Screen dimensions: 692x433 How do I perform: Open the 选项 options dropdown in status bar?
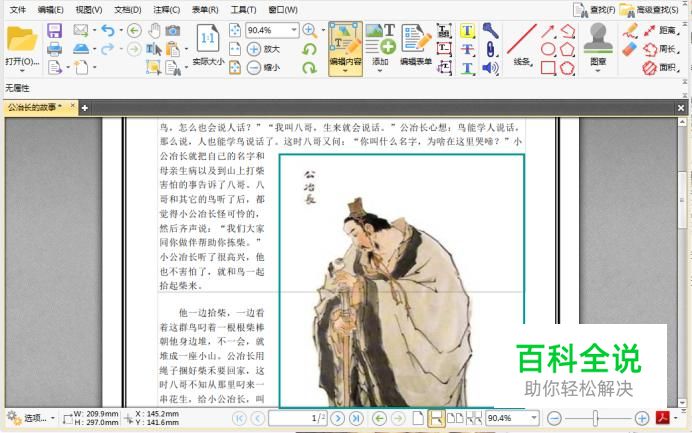pyautogui.click(x=31, y=418)
